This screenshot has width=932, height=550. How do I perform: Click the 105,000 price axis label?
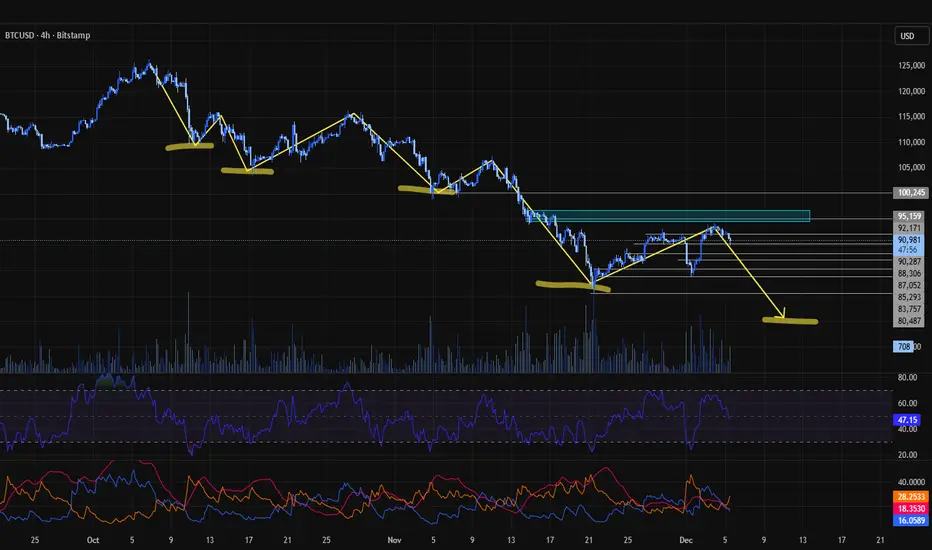click(x=911, y=168)
